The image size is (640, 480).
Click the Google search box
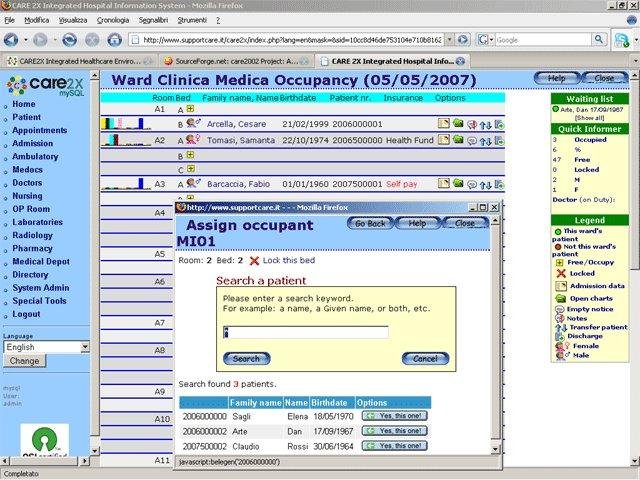544,40
